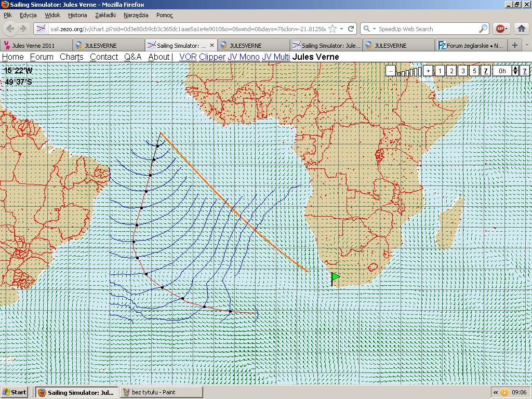
Task: Click the zoom out minus button
Action: point(390,71)
